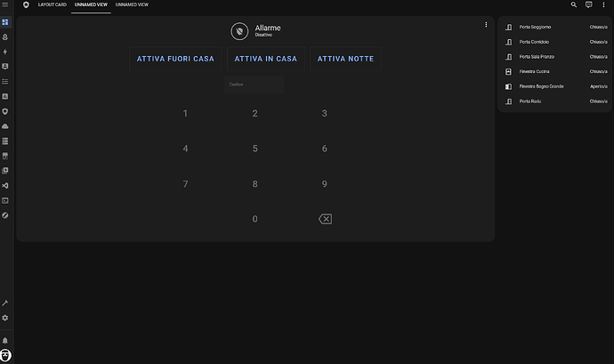Click Porta Soggiorno door icon
This screenshot has height=364, width=614.
[508, 27]
